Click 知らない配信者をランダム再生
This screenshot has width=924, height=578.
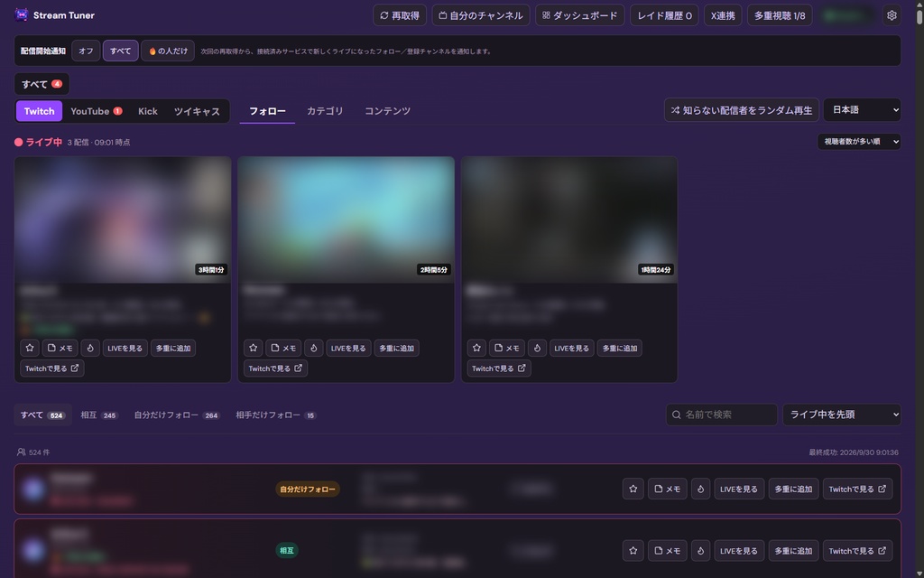pos(742,109)
